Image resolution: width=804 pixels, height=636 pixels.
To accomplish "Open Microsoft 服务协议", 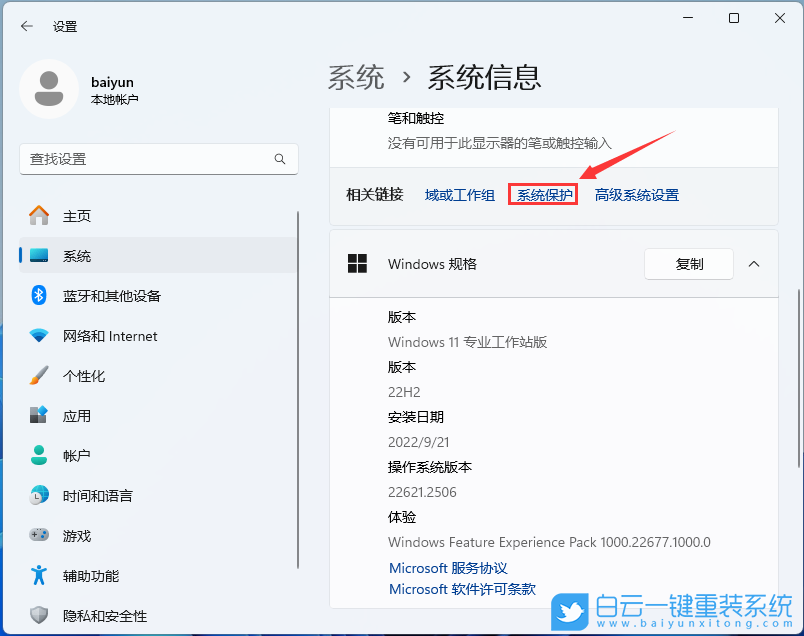I will (448, 567).
